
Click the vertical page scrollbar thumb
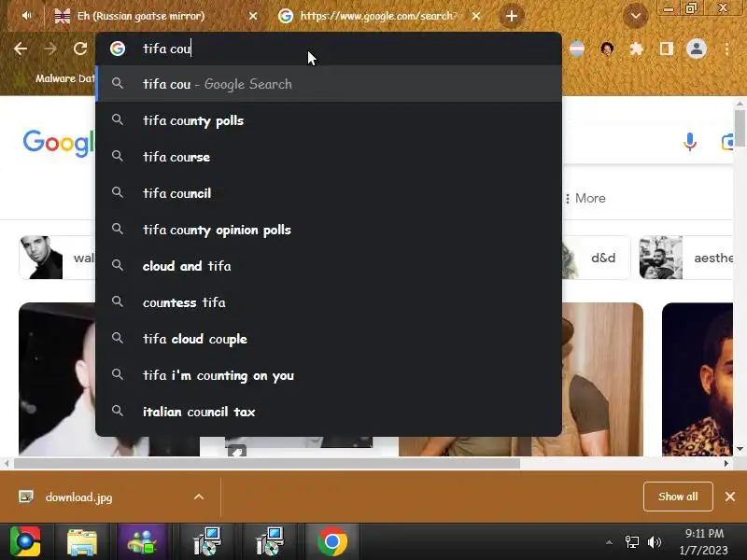click(x=740, y=128)
